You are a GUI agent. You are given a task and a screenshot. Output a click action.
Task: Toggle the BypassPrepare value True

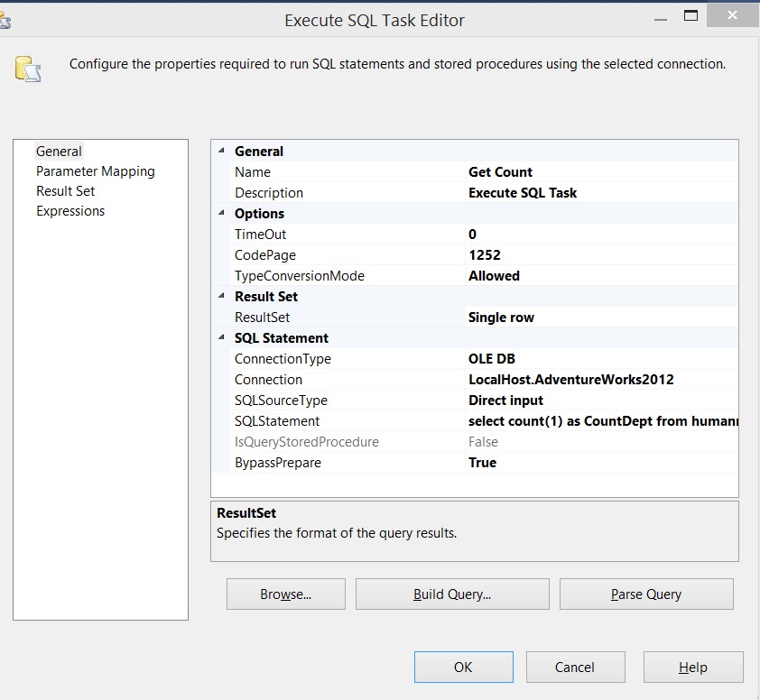(x=601, y=463)
